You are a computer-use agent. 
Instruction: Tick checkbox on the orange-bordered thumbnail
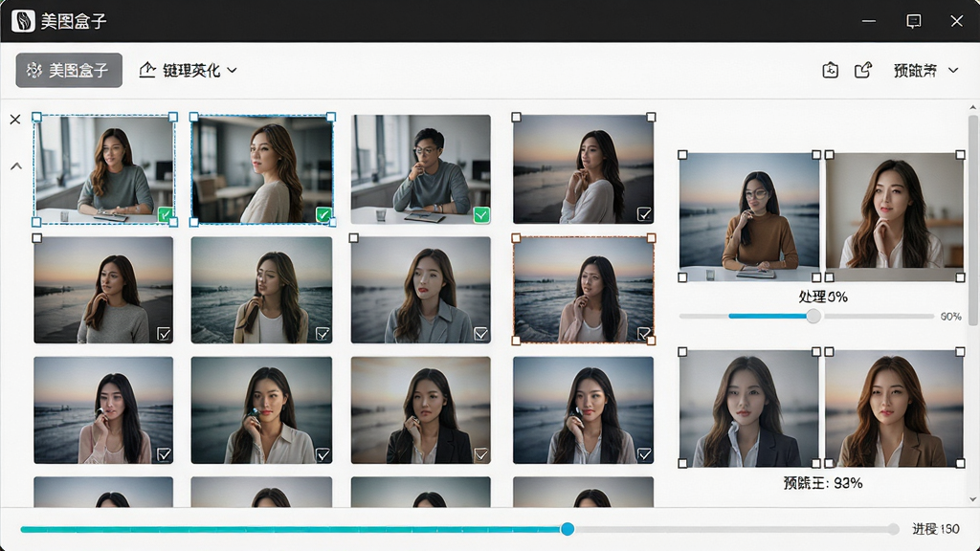[644, 333]
